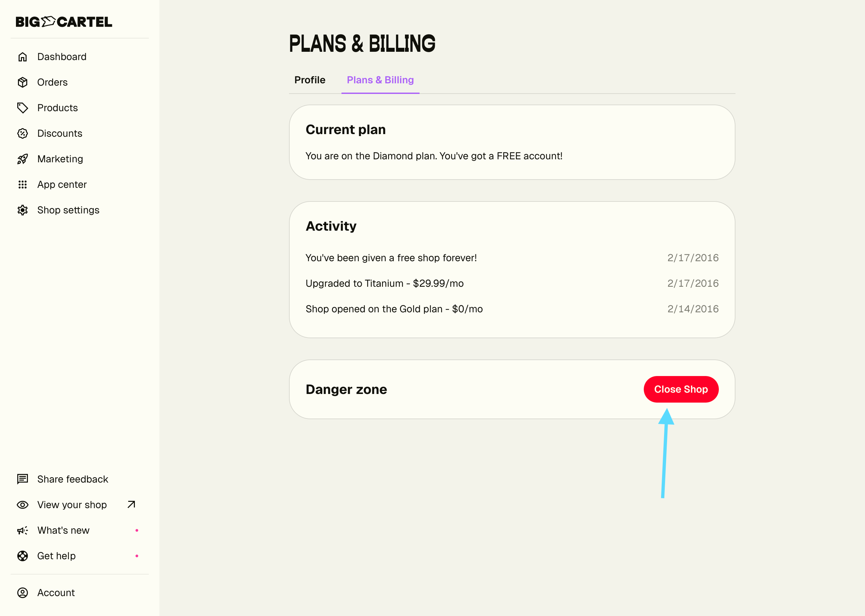Switch to the Profile tab
865x616 pixels.
[x=310, y=80]
